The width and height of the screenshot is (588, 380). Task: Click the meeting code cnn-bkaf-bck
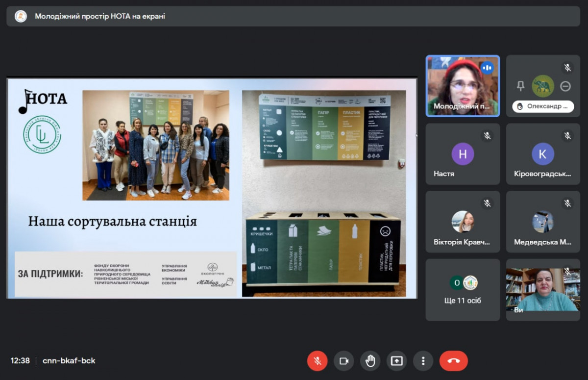(x=69, y=361)
